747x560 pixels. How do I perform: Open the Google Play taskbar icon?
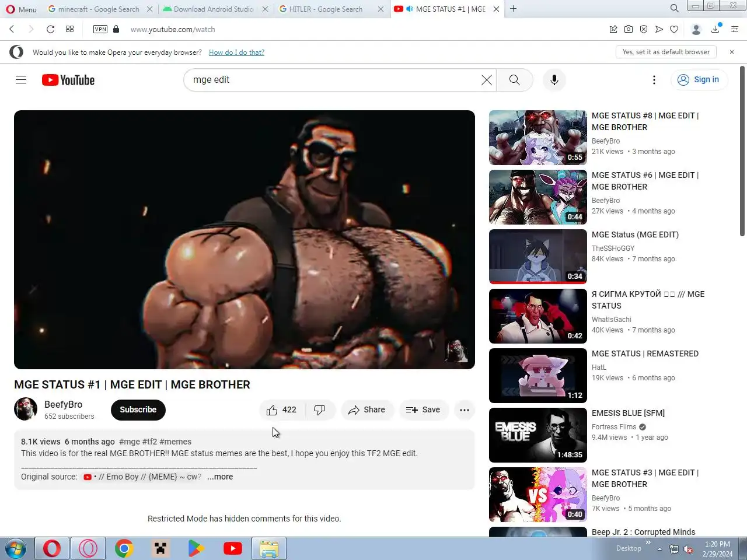coord(196,549)
